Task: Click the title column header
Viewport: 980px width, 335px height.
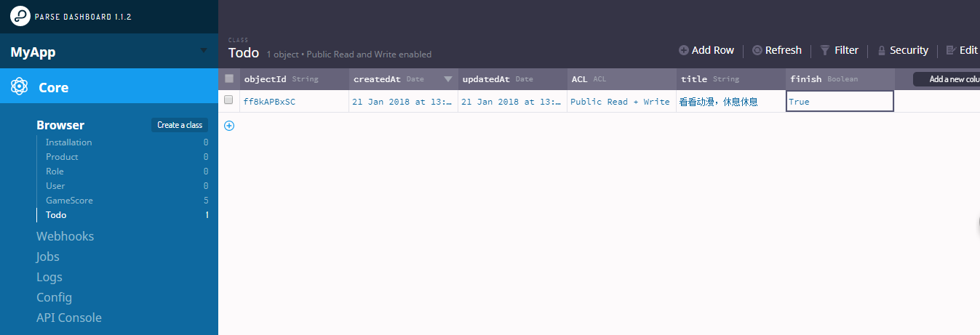Action: click(730, 78)
